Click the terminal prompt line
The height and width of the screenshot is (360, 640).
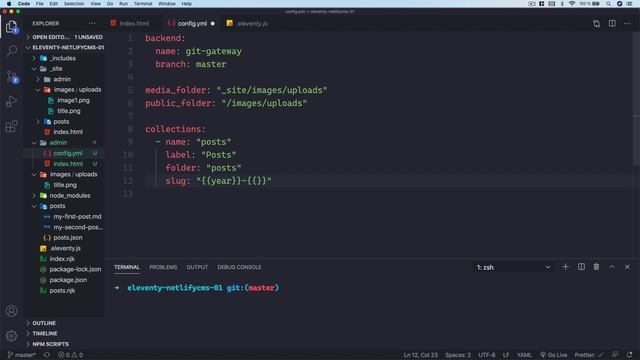[x=197, y=288]
